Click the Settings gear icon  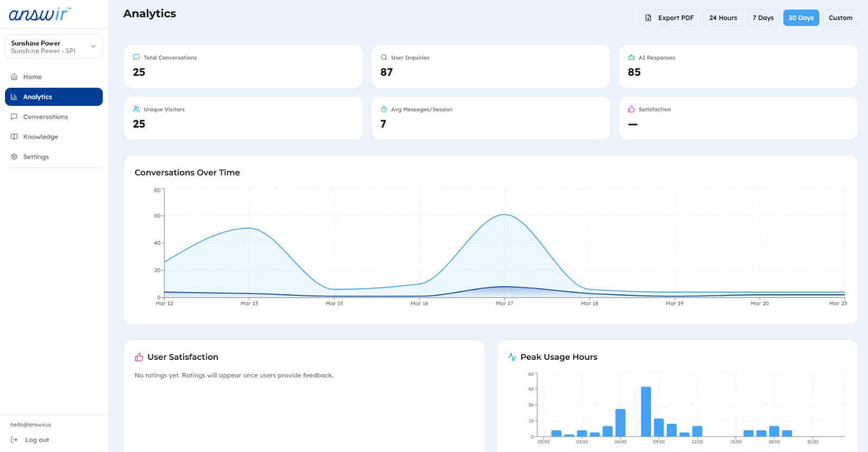[14, 157]
